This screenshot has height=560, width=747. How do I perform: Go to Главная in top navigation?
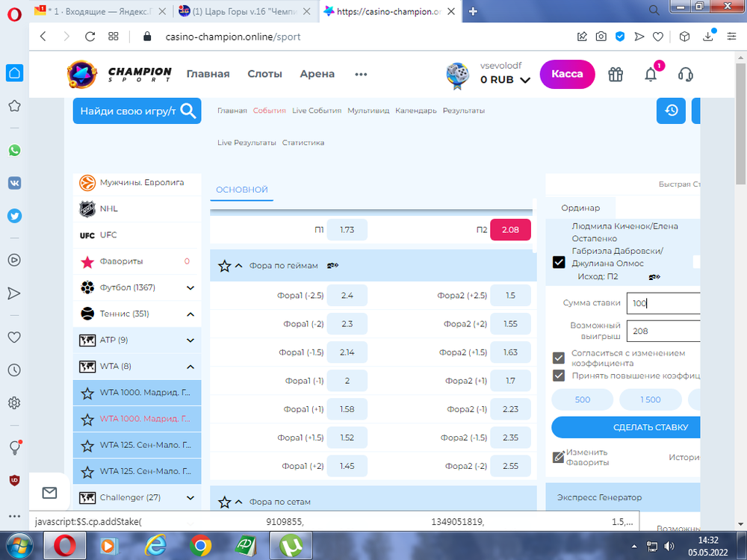coord(208,74)
